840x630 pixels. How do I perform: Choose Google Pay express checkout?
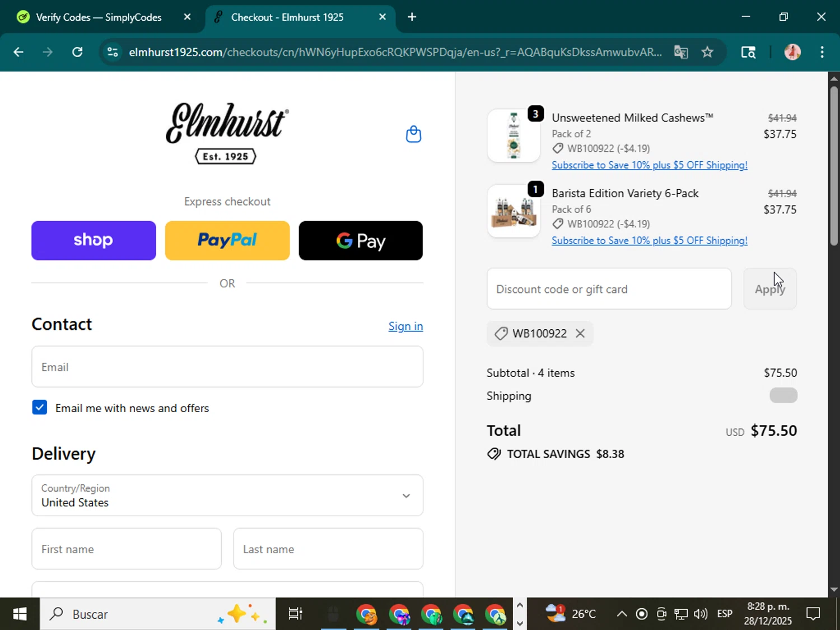pos(361,240)
